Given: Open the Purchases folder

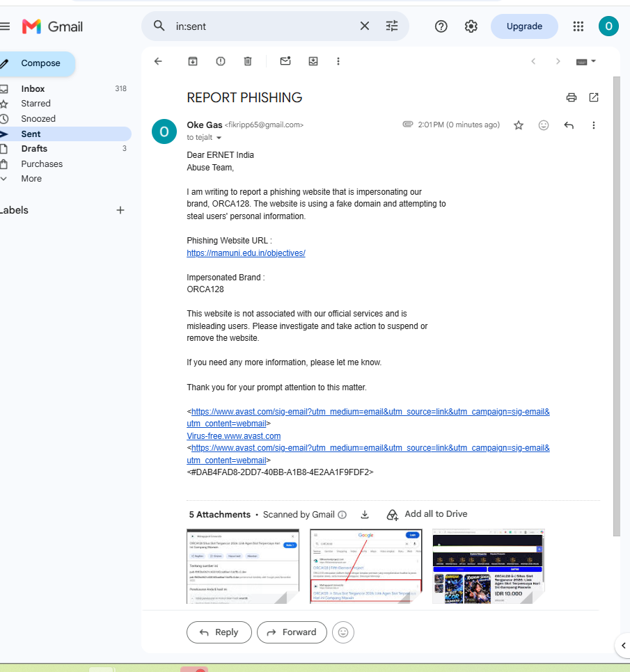Looking at the screenshot, I should coord(42,164).
